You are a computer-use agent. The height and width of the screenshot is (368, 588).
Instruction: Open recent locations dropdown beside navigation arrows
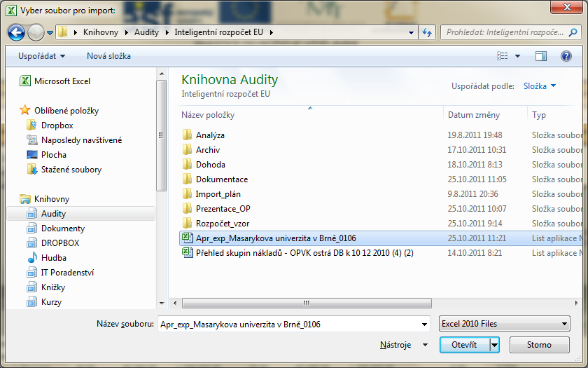[50, 33]
